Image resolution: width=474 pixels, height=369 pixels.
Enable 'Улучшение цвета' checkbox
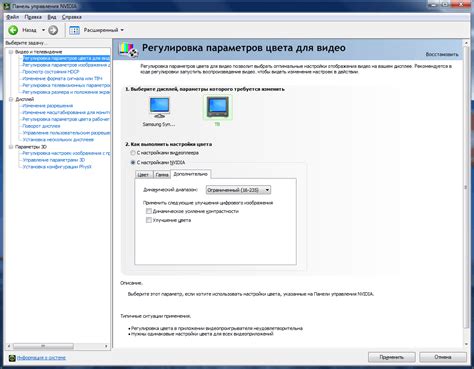coord(149,220)
